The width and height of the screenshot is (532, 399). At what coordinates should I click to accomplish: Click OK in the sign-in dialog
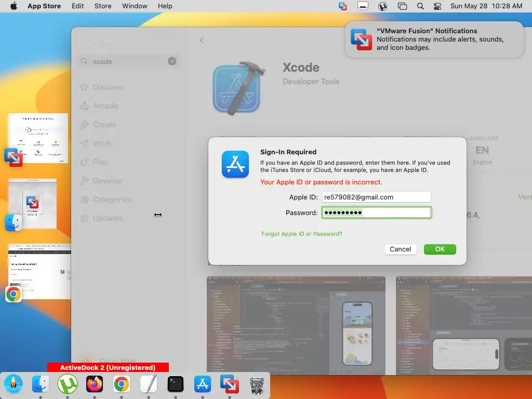(440, 249)
